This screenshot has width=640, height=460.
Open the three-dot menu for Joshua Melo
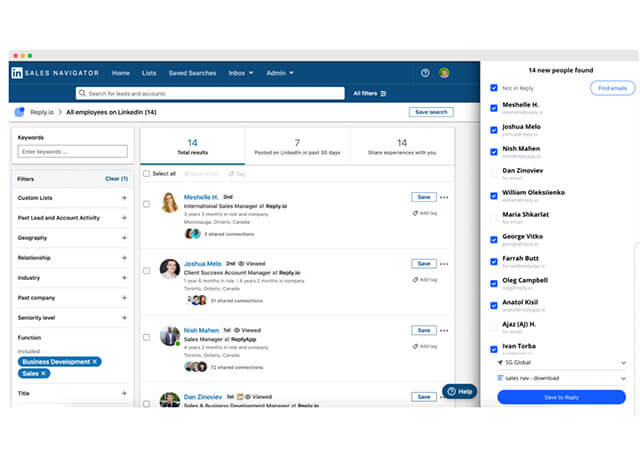pos(444,264)
